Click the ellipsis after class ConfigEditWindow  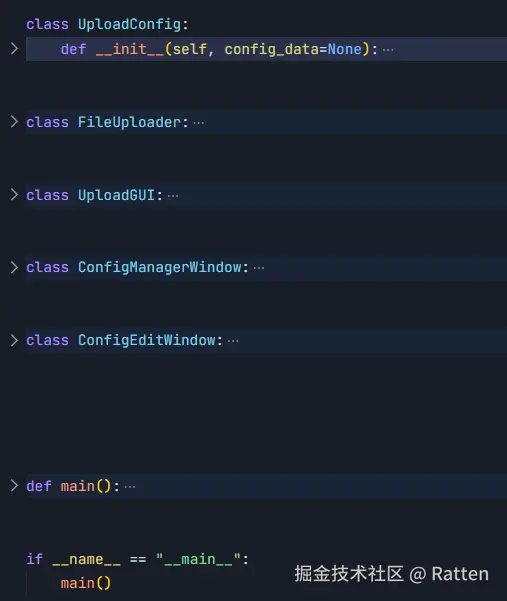click(233, 341)
